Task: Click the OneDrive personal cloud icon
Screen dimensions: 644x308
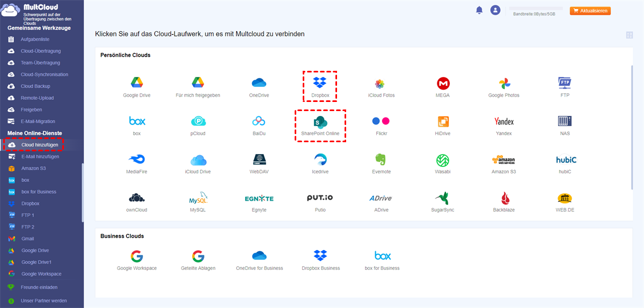Action: coord(259,83)
